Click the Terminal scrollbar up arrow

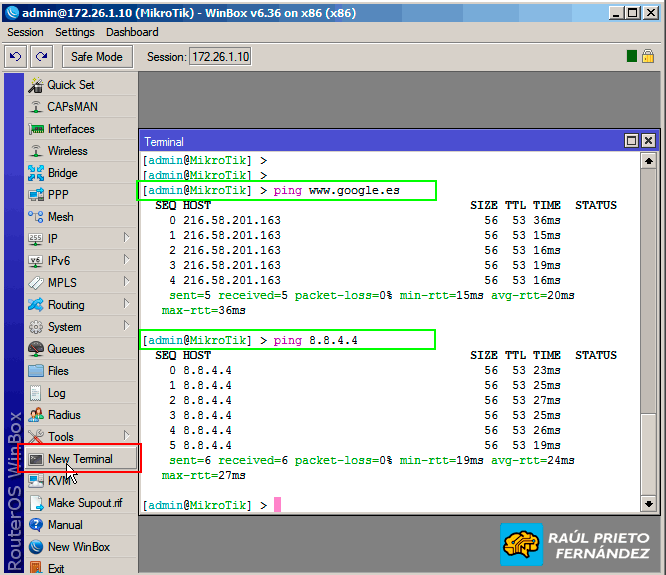click(648, 161)
